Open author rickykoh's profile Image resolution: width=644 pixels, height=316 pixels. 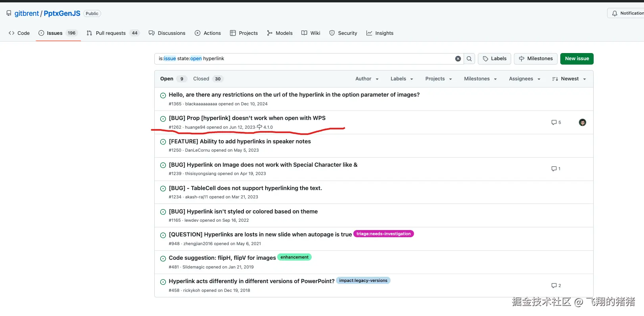(192, 290)
